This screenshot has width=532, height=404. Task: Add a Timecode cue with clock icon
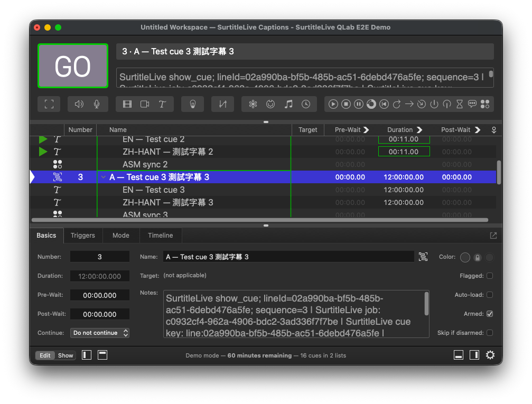pyautogui.click(x=306, y=104)
